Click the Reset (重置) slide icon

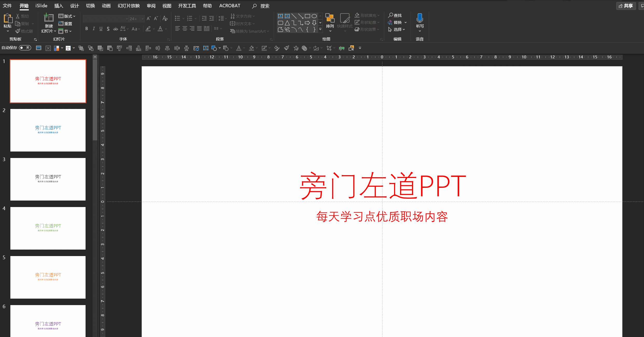65,24
